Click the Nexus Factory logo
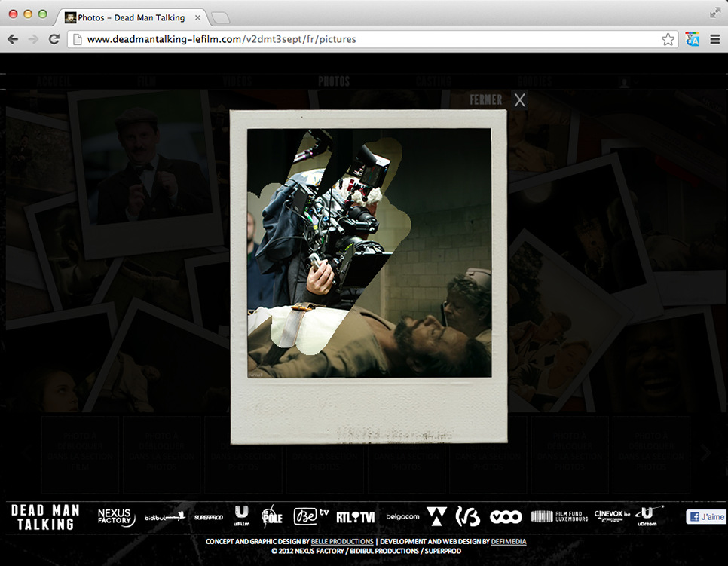This screenshot has width=728, height=566. coord(116,517)
